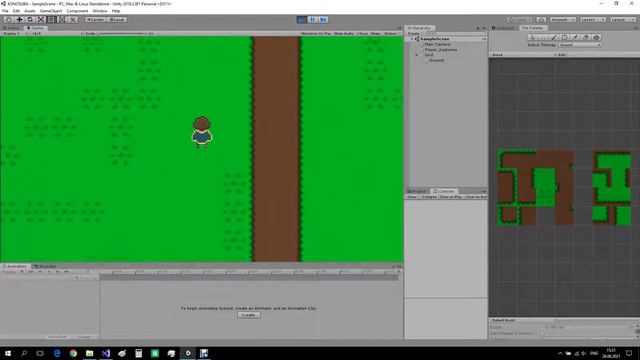Switch to the Inspector tab
Image resolution: width=640 pixels, height=360 pixels.
click(x=503, y=28)
